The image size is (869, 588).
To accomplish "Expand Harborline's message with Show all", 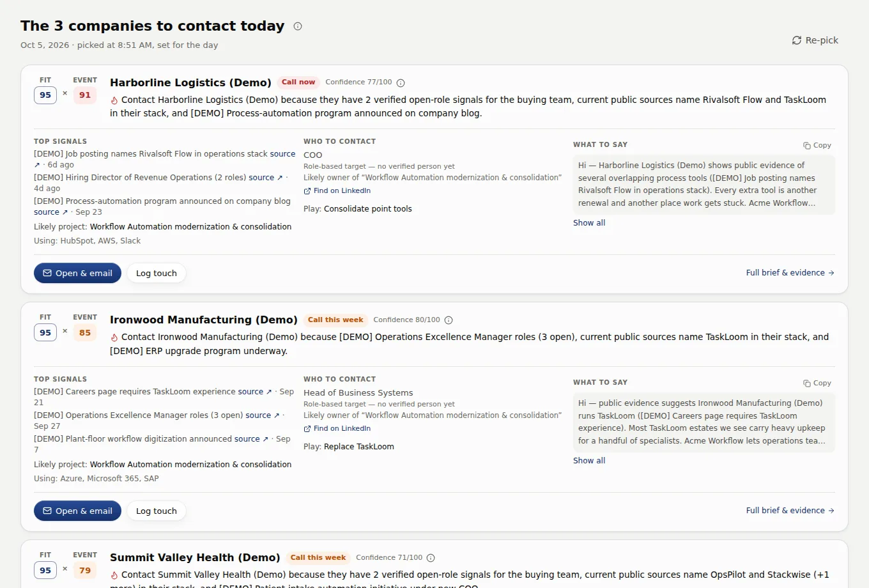I will tap(589, 222).
